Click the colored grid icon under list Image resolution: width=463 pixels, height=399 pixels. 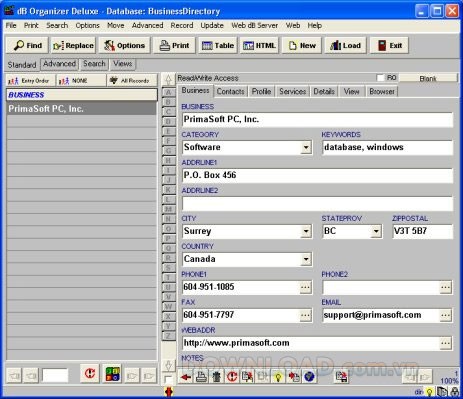coord(112,373)
